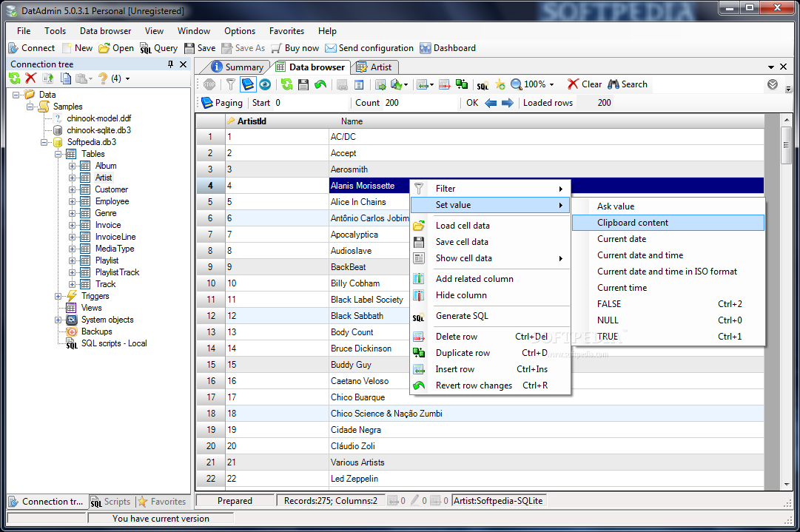The width and height of the screenshot is (800, 532).
Task: Expand the Triggers node
Action: (x=58, y=297)
